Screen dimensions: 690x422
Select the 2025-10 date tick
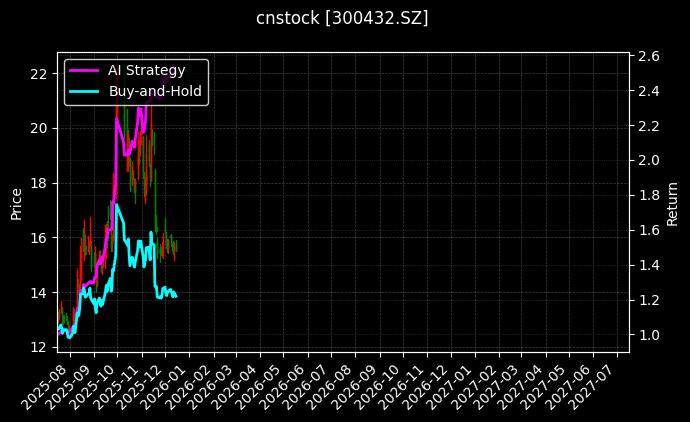click(96, 384)
